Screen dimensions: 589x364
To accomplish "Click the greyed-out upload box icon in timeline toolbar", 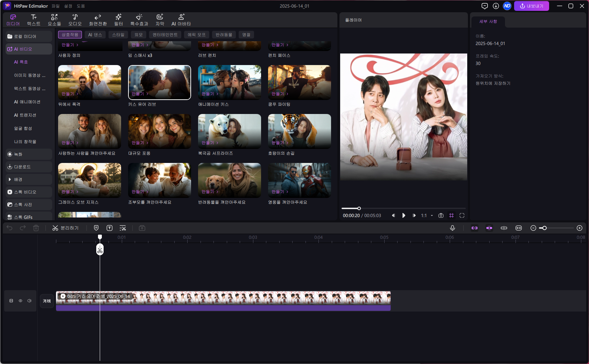I will [x=142, y=228].
